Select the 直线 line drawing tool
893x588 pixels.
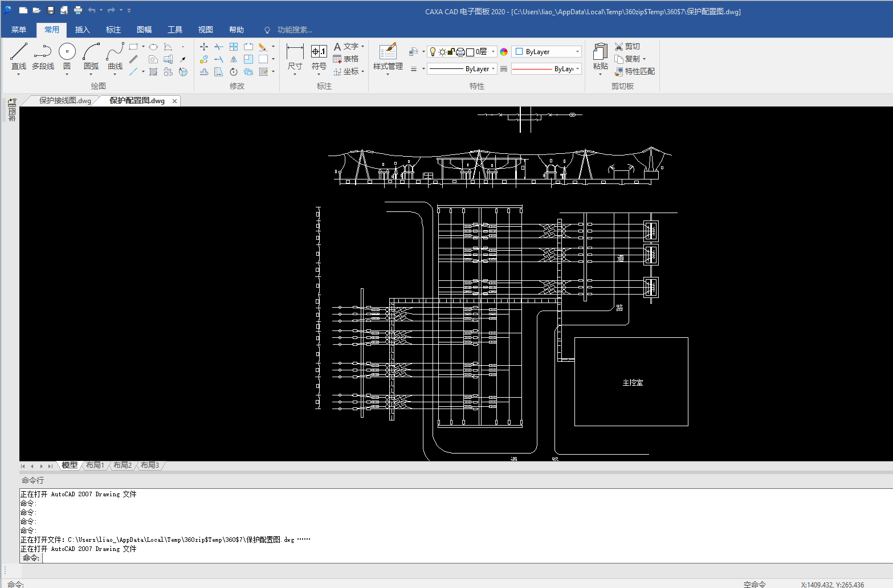19,56
